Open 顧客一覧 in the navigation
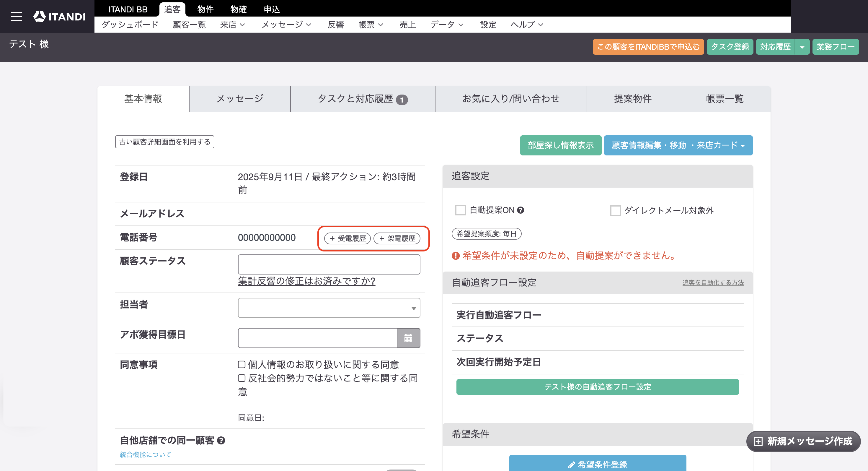Screen dimensions: 868x471 pos(189,25)
